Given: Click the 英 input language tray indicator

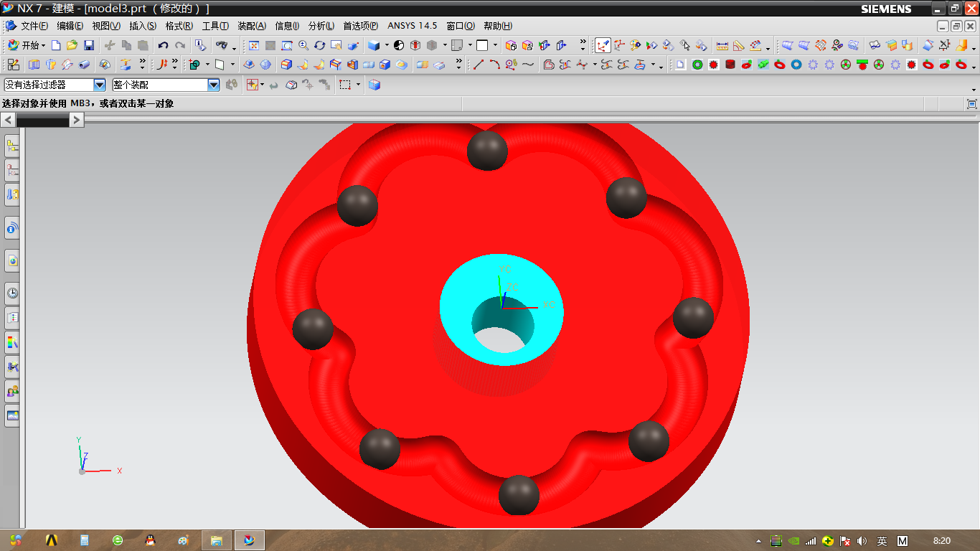Looking at the screenshot, I should point(882,541).
